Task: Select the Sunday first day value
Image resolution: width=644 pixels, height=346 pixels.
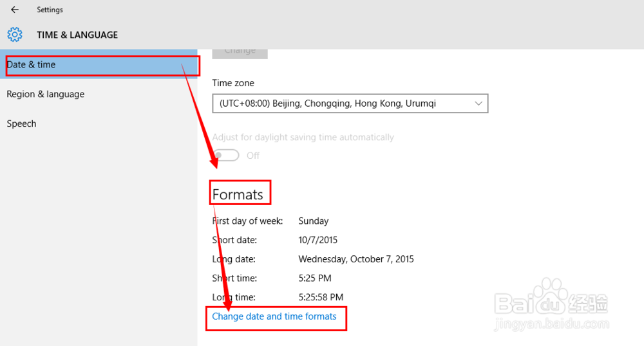Action: [x=314, y=221]
